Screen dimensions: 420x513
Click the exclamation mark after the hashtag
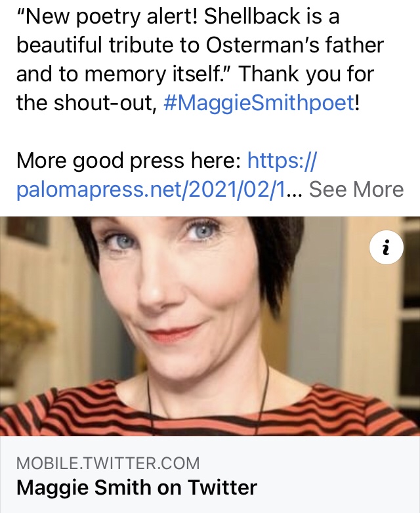[x=357, y=102]
